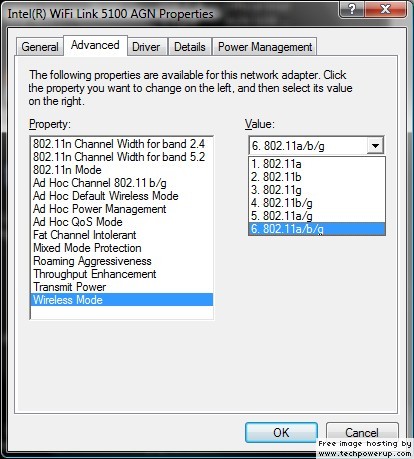414x459 pixels.
Task: Select Fat Channel Intolerant property
Action: coord(122,235)
